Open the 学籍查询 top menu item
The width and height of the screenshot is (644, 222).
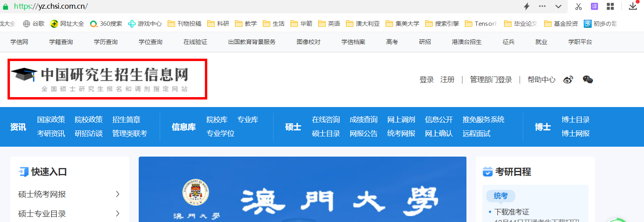(61, 42)
